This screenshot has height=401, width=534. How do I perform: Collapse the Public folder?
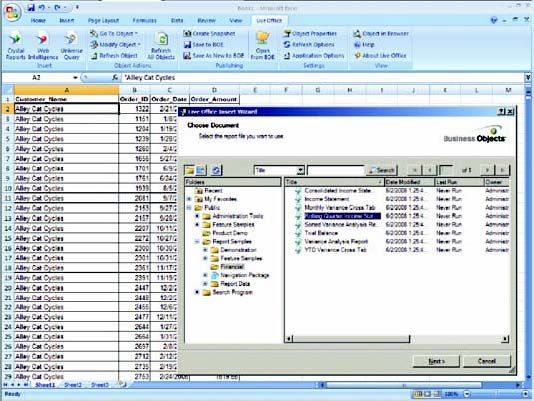(x=189, y=207)
